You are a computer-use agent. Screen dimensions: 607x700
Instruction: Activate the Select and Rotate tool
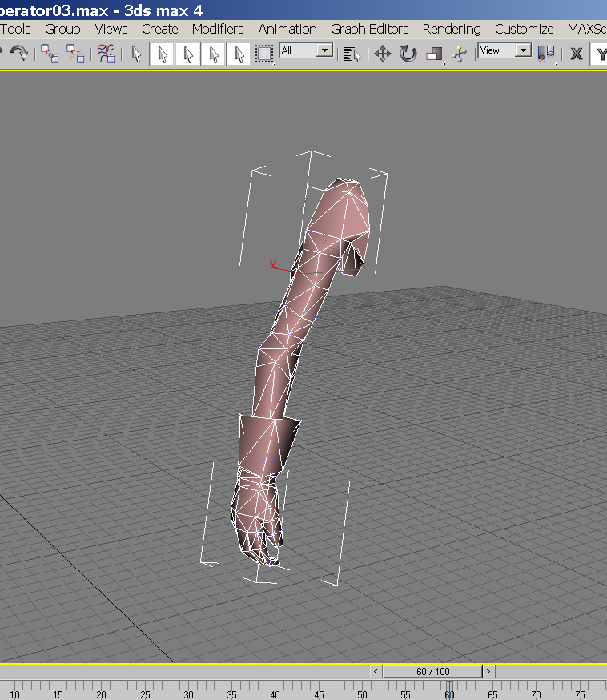(x=408, y=54)
